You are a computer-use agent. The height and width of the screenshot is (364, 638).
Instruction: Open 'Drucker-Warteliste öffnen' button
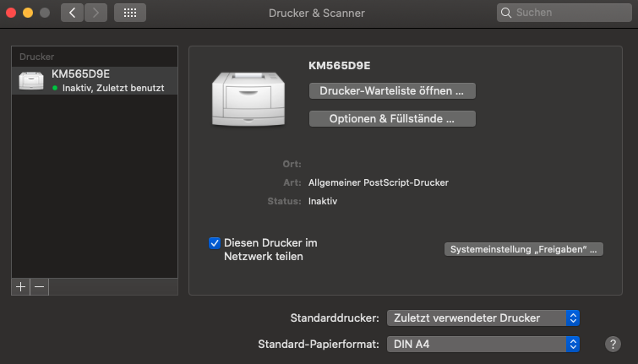pyautogui.click(x=392, y=90)
